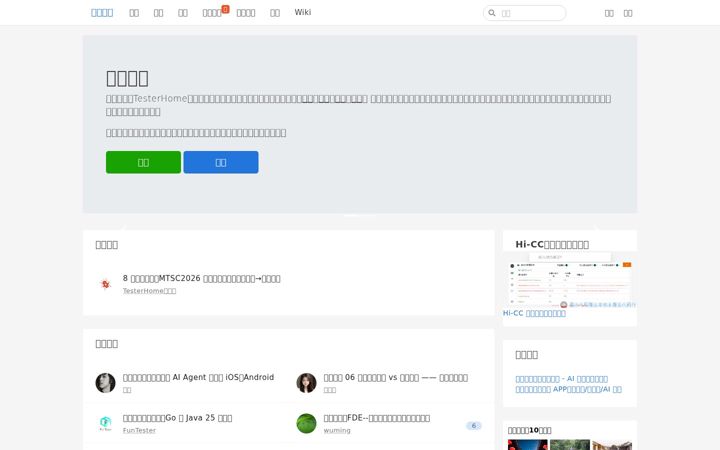Open the topic containing 'FDE--'
This screenshot has height=450, width=720.
point(377,418)
